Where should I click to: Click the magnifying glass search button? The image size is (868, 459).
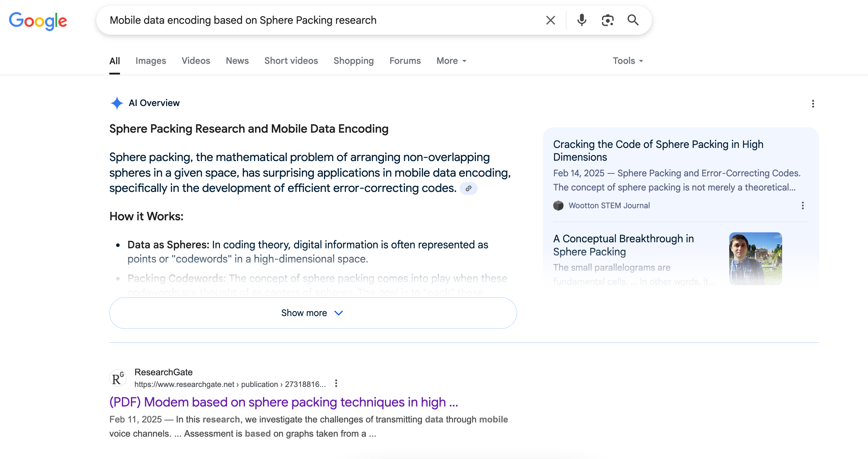633,20
